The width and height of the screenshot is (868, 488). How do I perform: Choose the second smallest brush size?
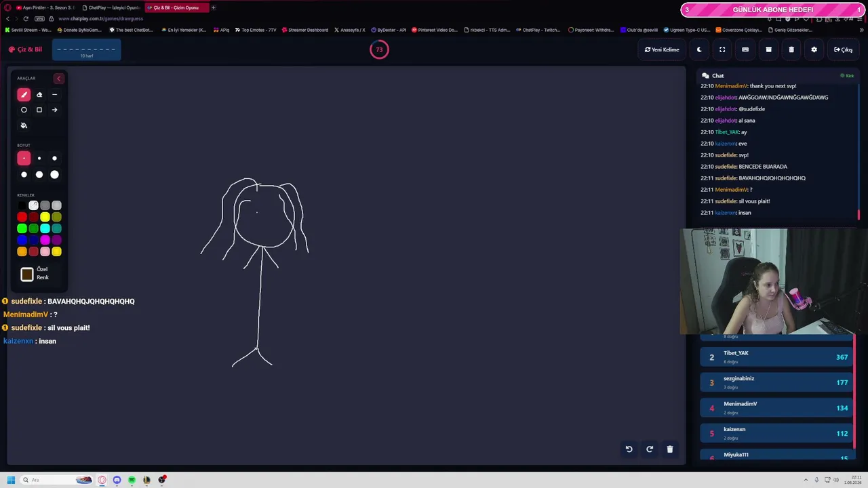(39, 159)
